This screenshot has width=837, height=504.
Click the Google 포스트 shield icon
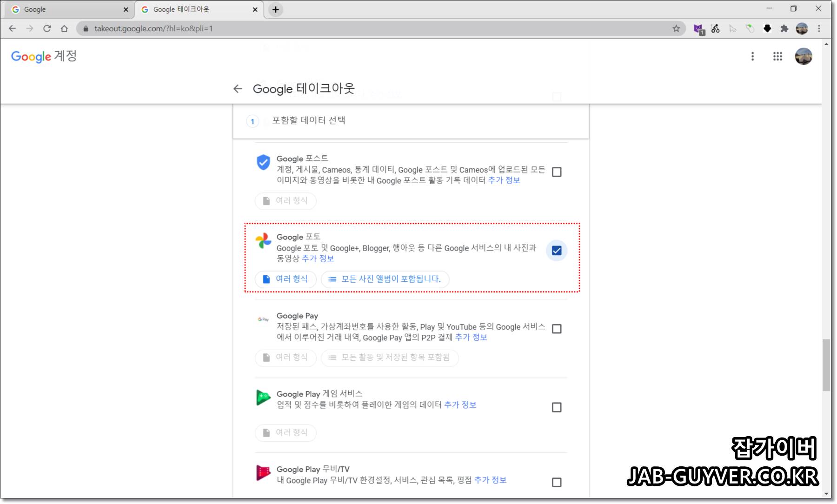(263, 162)
